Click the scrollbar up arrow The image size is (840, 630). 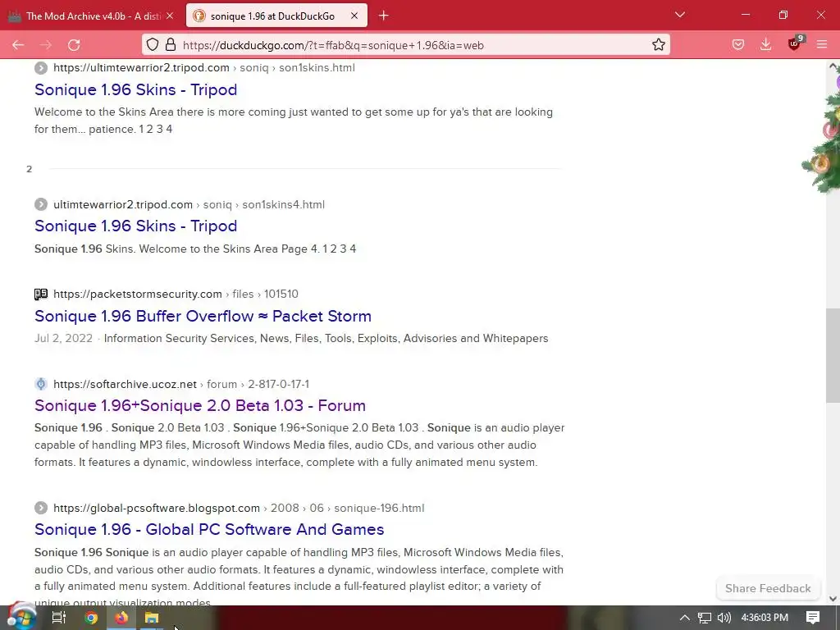point(833,66)
